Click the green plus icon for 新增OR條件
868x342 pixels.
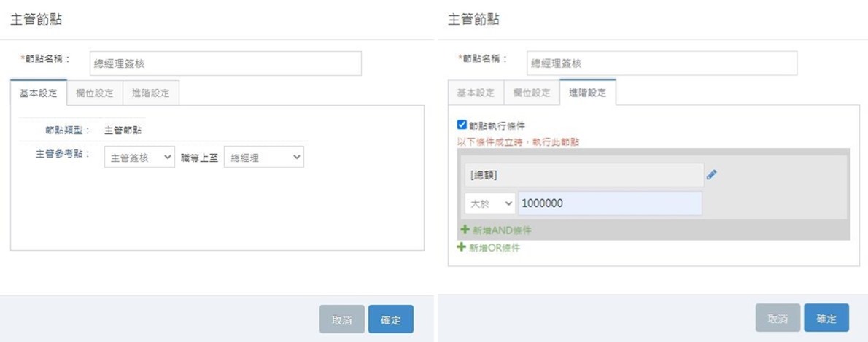[x=461, y=248]
